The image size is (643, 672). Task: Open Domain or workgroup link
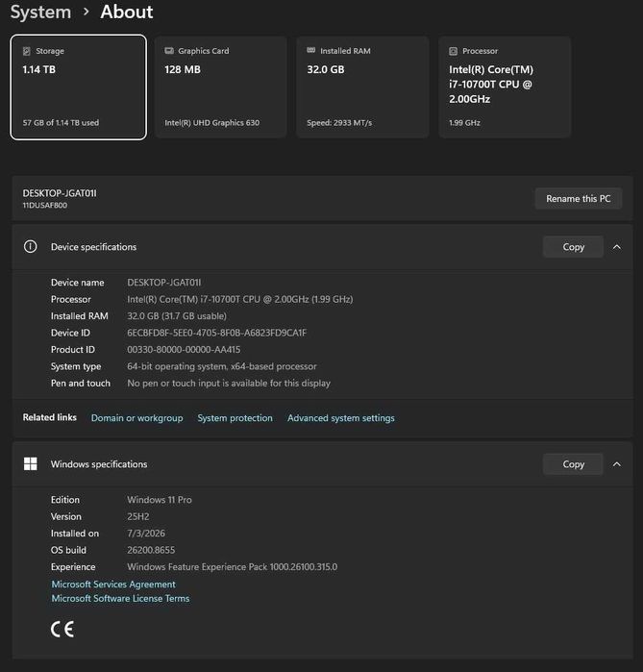(137, 418)
